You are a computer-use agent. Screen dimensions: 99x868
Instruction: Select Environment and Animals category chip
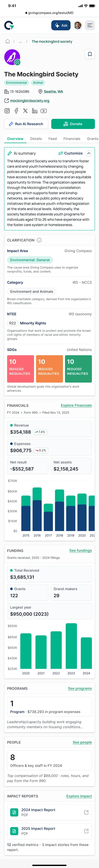point(31,292)
